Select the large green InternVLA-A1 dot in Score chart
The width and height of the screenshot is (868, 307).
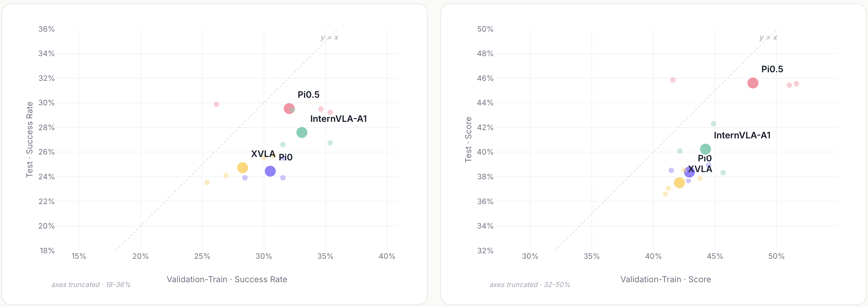coord(705,149)
